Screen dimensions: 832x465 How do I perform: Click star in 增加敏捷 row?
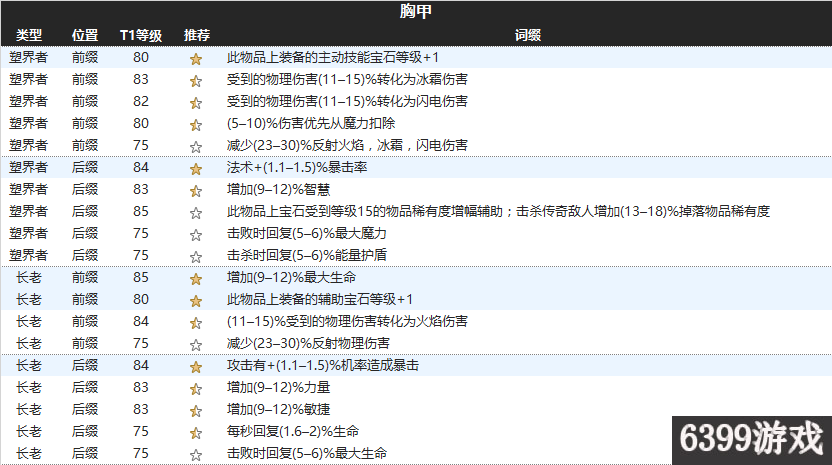point(196,411)
